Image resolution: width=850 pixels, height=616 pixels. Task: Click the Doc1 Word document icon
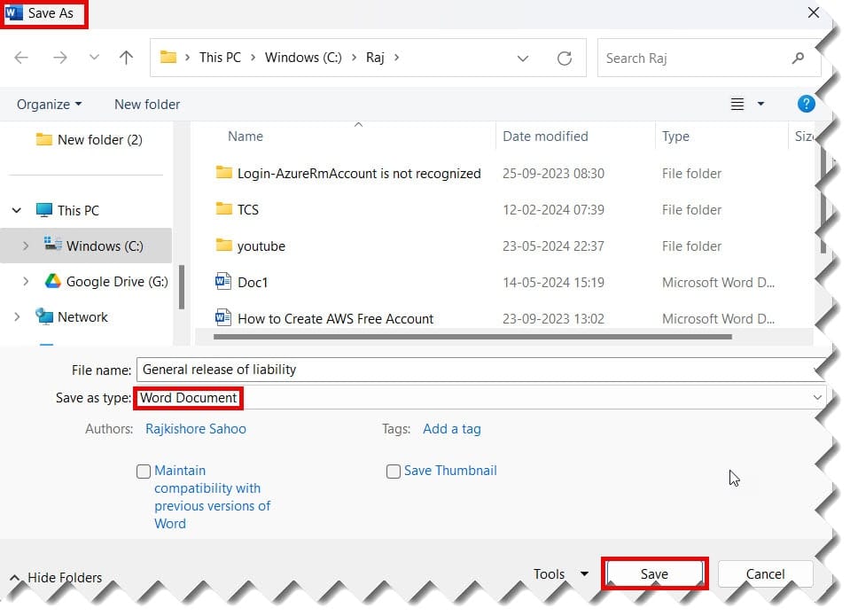[x=222, y=282]
